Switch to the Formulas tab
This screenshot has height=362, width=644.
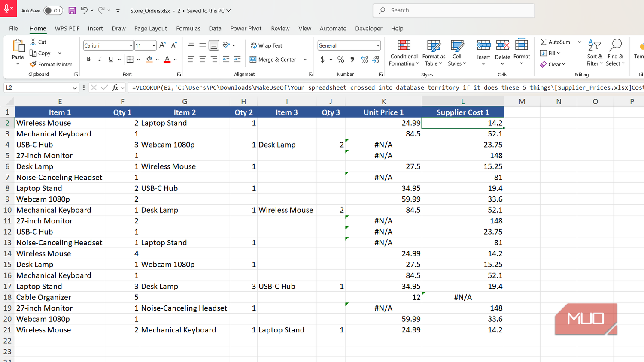188,28
